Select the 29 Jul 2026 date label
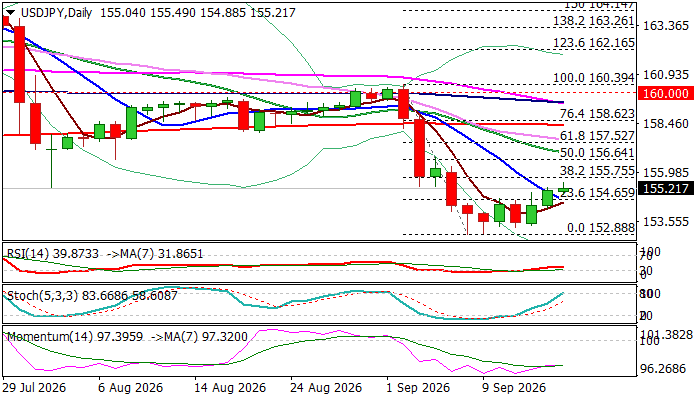This screenshot has width=700, height=400. click(34, 388)
